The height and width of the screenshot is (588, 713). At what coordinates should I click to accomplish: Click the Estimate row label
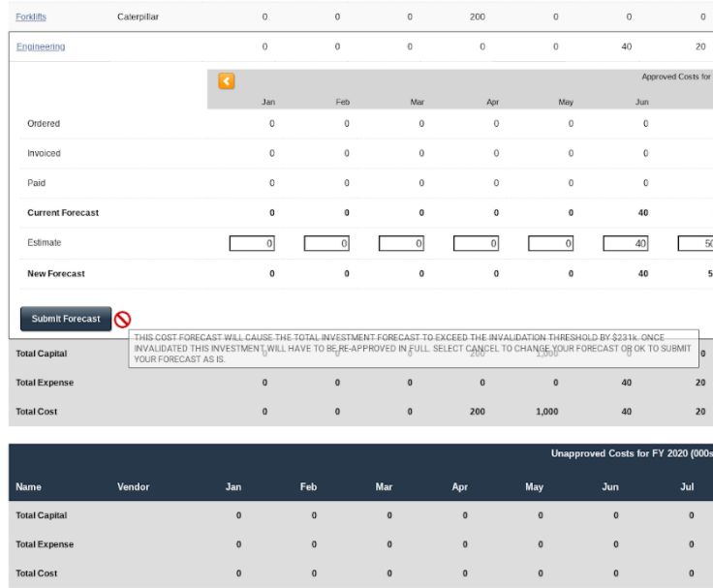[x=45, y=242]
